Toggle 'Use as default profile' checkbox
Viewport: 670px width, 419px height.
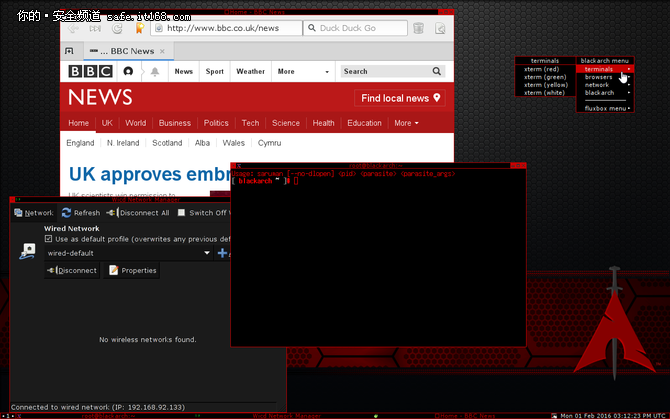click(x=49, y=239)
